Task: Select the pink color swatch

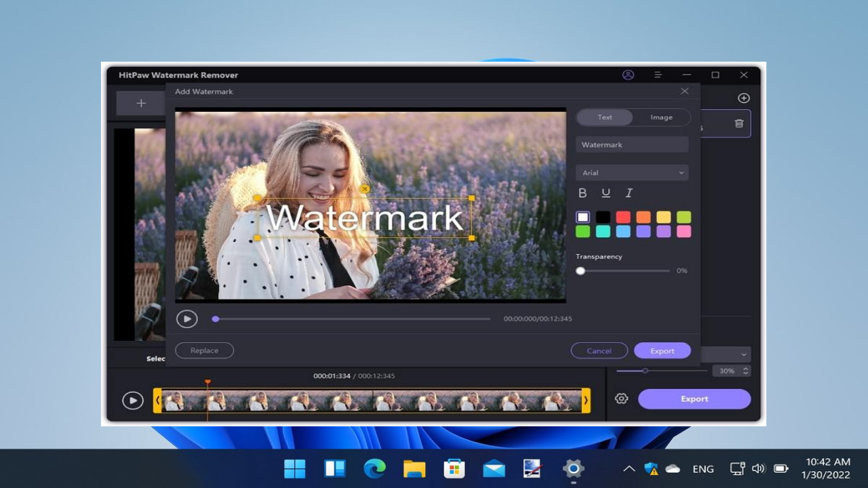Action: click(x=684, y=231)
